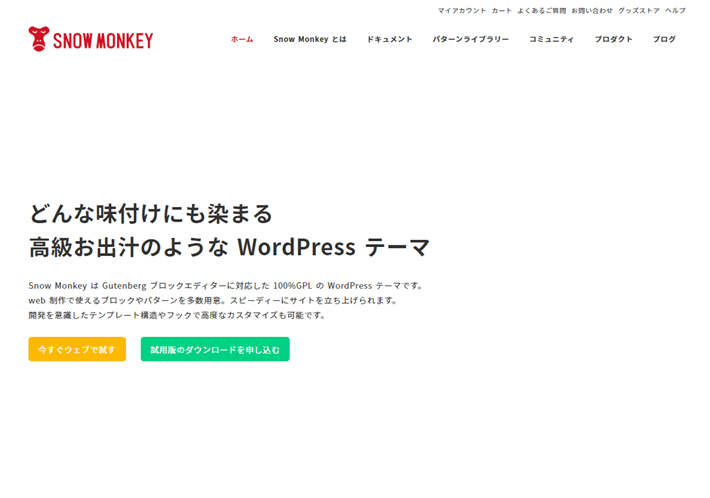Open パターンライブラリー menu item

pyautogui.click(x=470, y=39)
